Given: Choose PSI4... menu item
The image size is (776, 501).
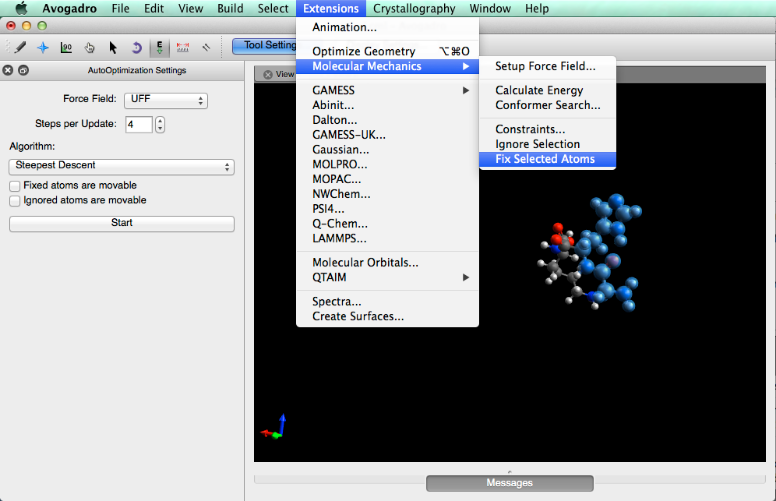Looking at the screenshot, I should [388, 209].
